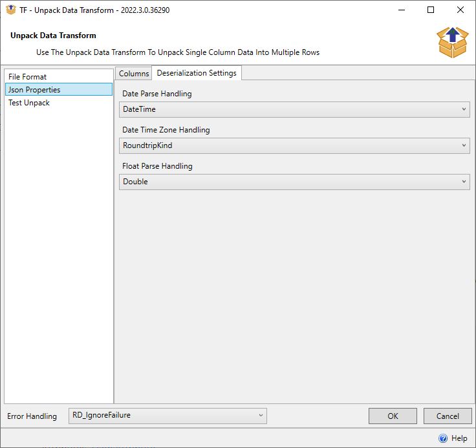
Task: Close the dialog using the X button
Action: pyautogui.click(x=460, y=10)
